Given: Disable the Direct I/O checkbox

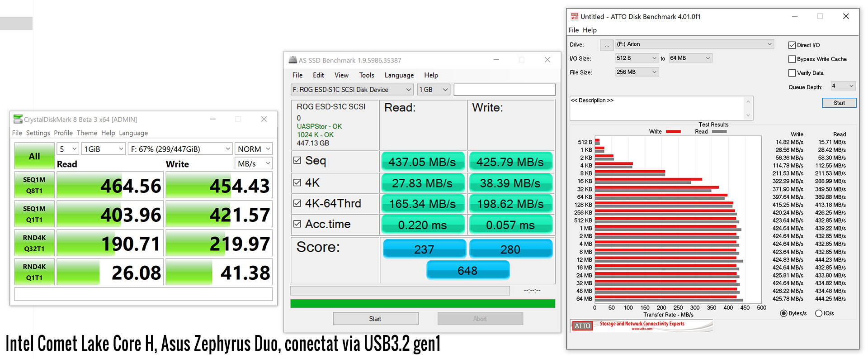Looking at the screenshot, I should click(792, 45).
